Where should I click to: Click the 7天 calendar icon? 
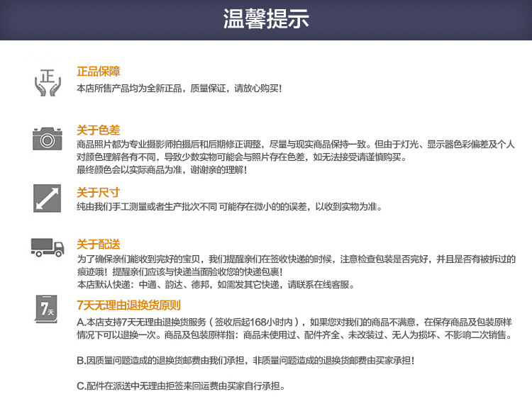(x=46, y=309)
